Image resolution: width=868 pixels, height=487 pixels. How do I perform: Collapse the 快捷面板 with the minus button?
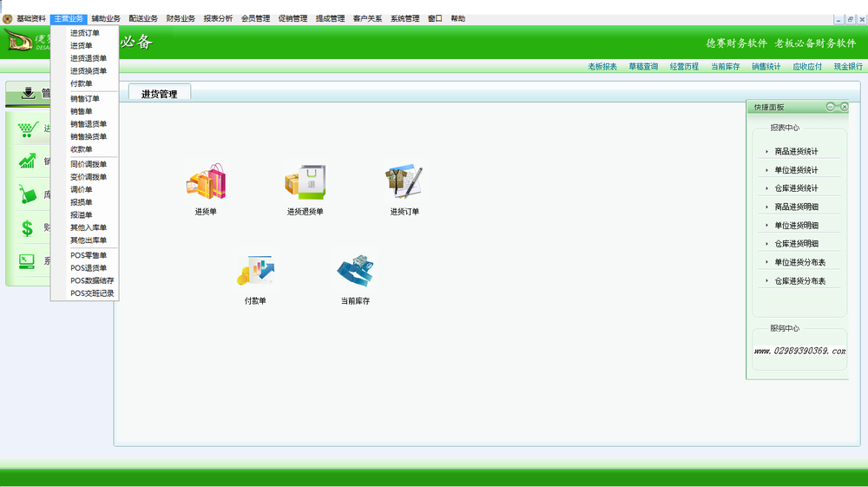pyautogui.click(x=831, y=107)
